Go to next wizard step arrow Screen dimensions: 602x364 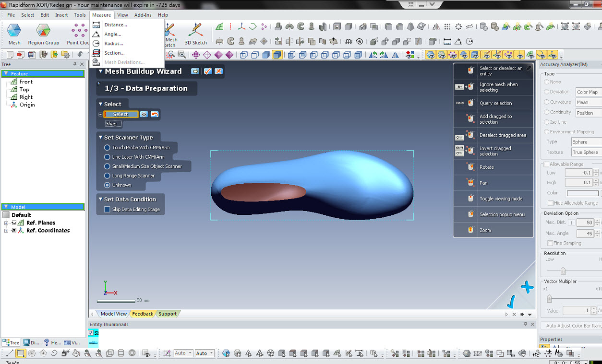pos(195,71)
